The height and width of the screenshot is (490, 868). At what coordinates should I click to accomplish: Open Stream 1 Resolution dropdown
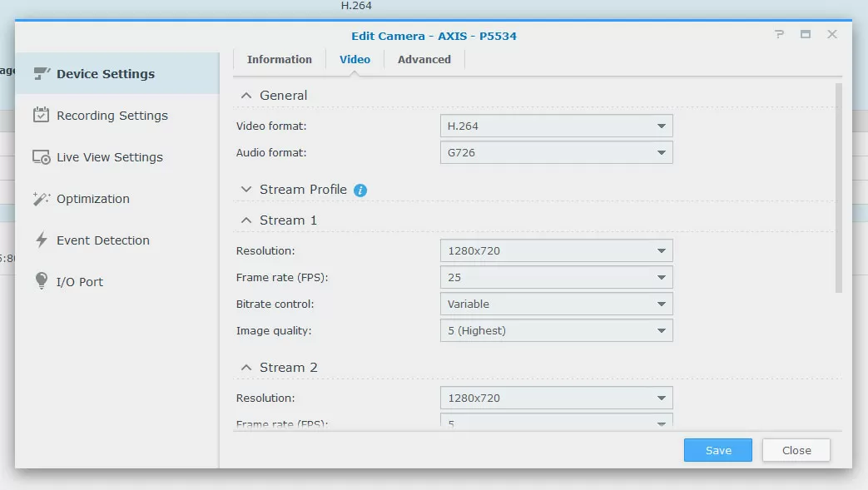click(557, 250)
